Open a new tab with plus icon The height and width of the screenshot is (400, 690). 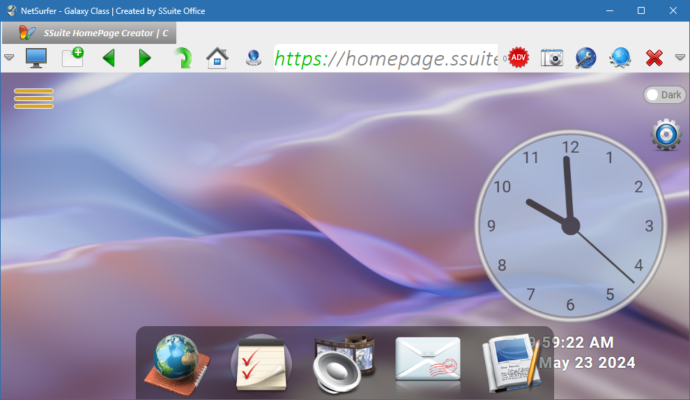[73, 58]
